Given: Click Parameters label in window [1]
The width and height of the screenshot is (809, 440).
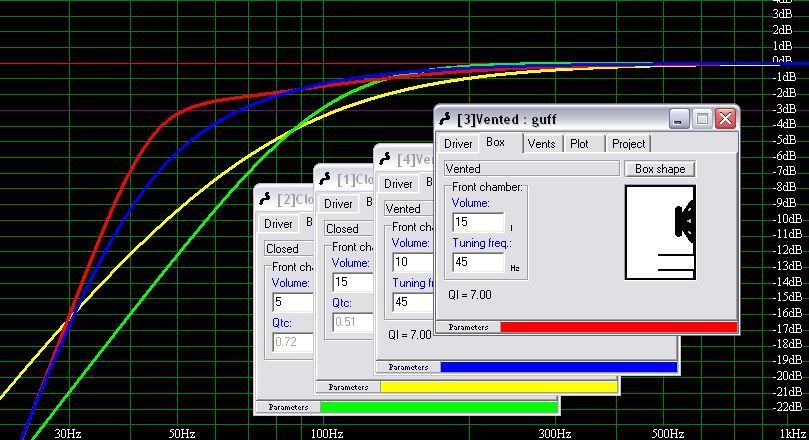Looking at the screenshot, I should [x=348, y=387].
